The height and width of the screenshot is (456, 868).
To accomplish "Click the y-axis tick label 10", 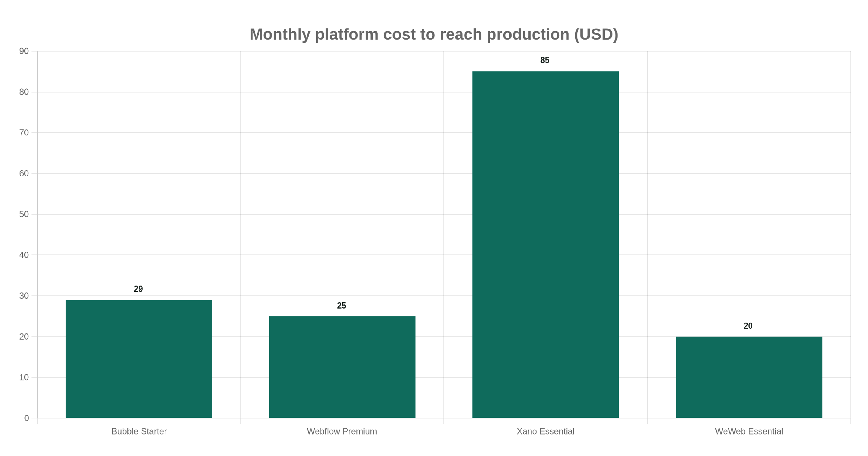I will point(24,378).
